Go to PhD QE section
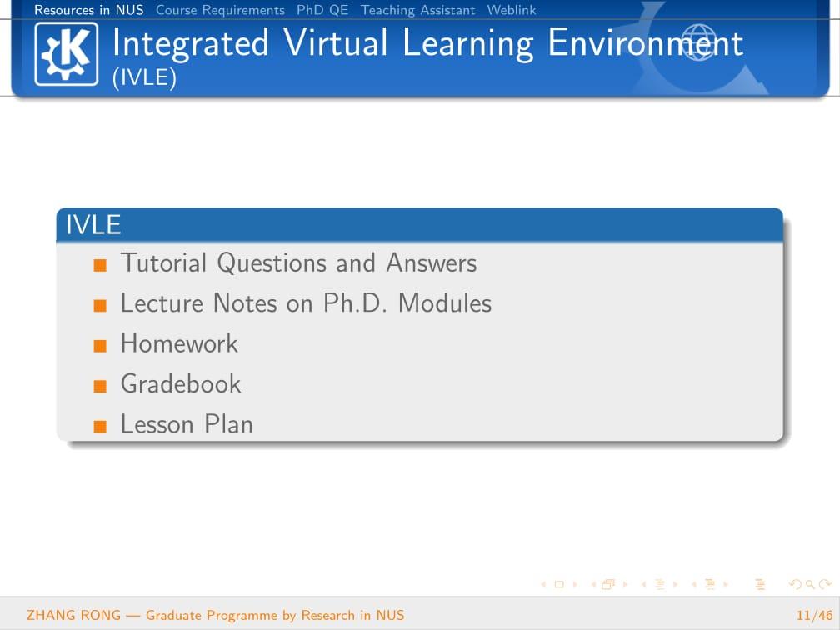Viewport: 840px width, 630px height. (322, 10)
